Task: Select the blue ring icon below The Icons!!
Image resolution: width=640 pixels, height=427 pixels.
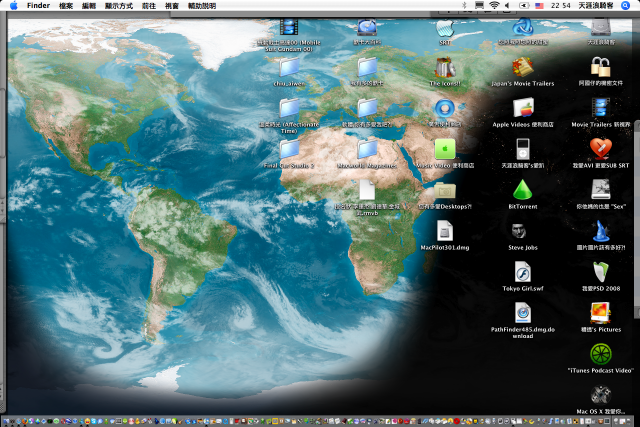Action: (x=445, y=109)
